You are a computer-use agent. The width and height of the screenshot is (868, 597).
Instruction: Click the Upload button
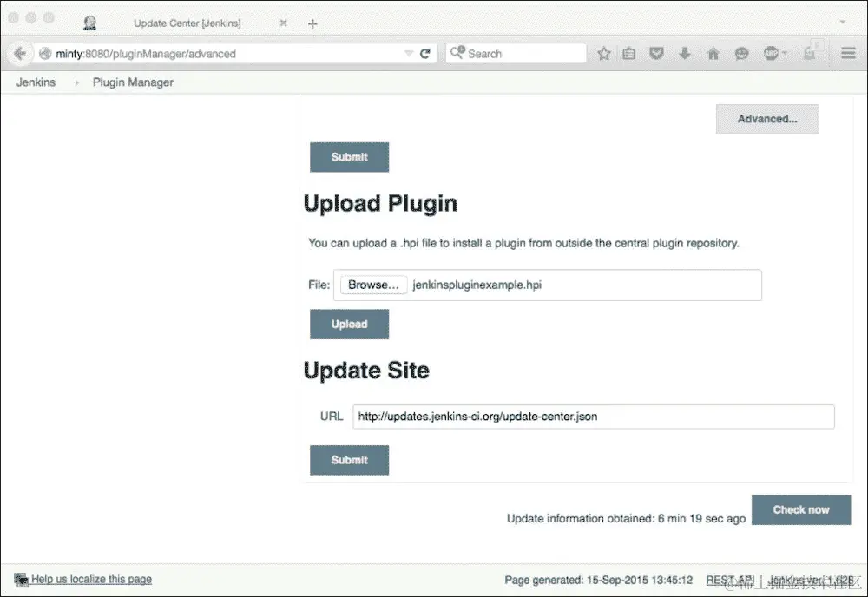pyautogui.click(x=349, y=325)
